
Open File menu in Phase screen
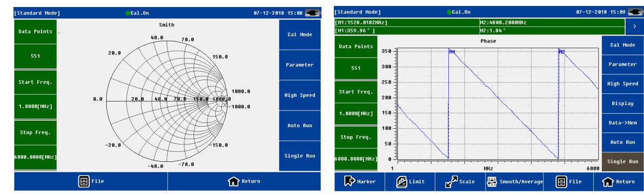(568, 181)
